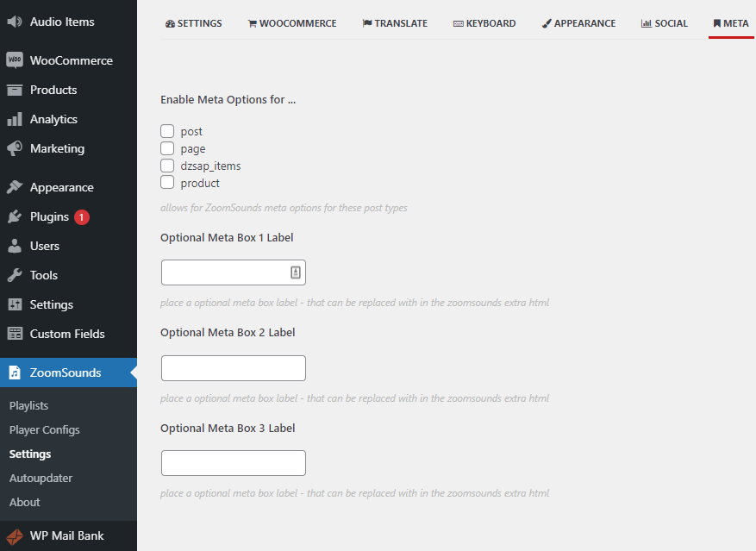Click the Analytics bar chart icon
756x551 pixels.
15,119
